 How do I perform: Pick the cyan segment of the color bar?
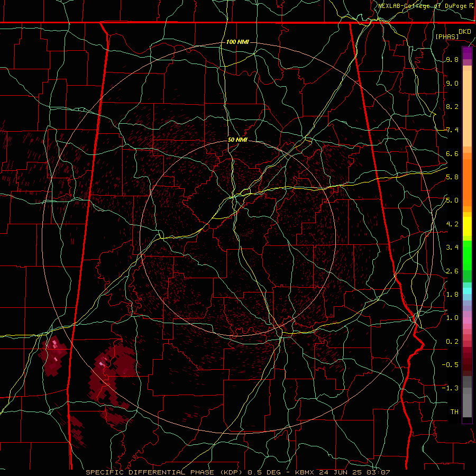(x=467, y=290)
